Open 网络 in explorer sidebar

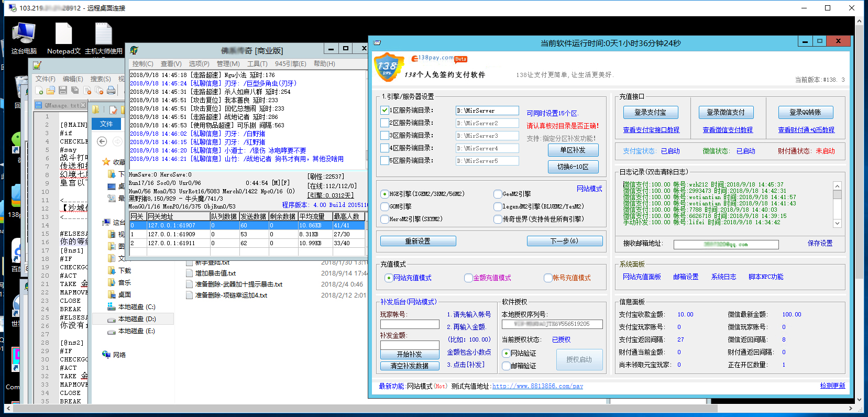click(x=114, y=355)
